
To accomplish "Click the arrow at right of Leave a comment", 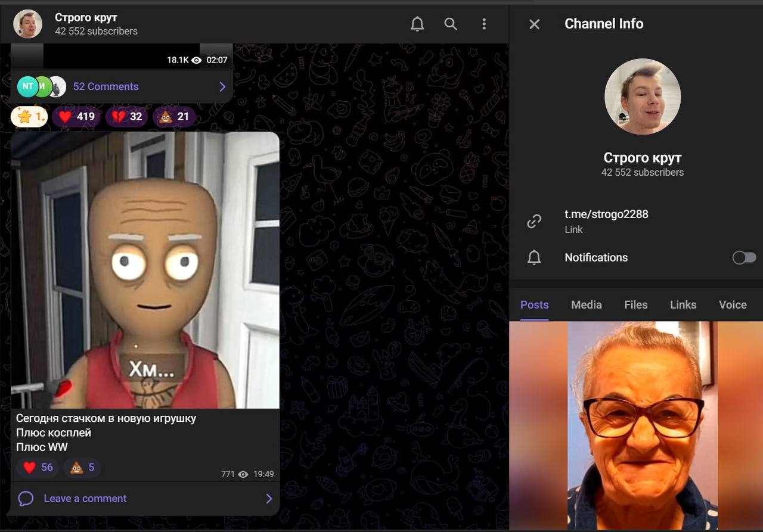I will [x=269, y=499].
